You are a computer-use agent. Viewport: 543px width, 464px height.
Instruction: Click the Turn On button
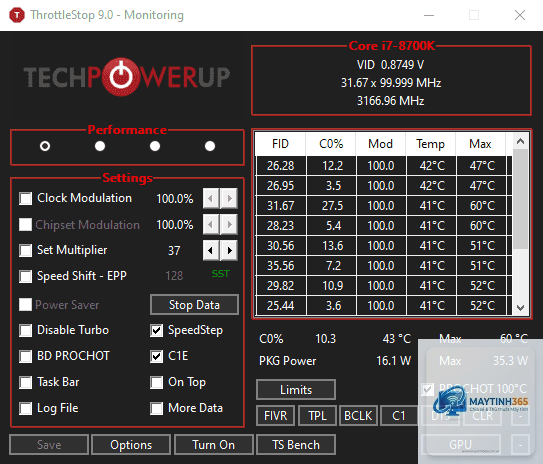(214, 445)
